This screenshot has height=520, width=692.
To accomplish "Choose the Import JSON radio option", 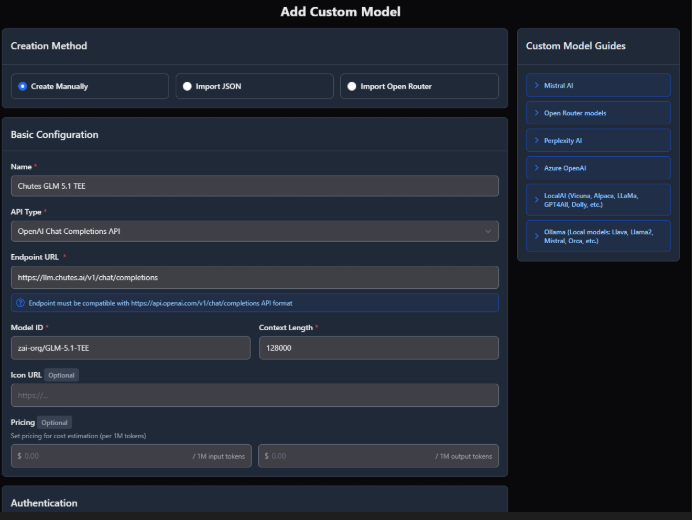I will tap(255, 86).
